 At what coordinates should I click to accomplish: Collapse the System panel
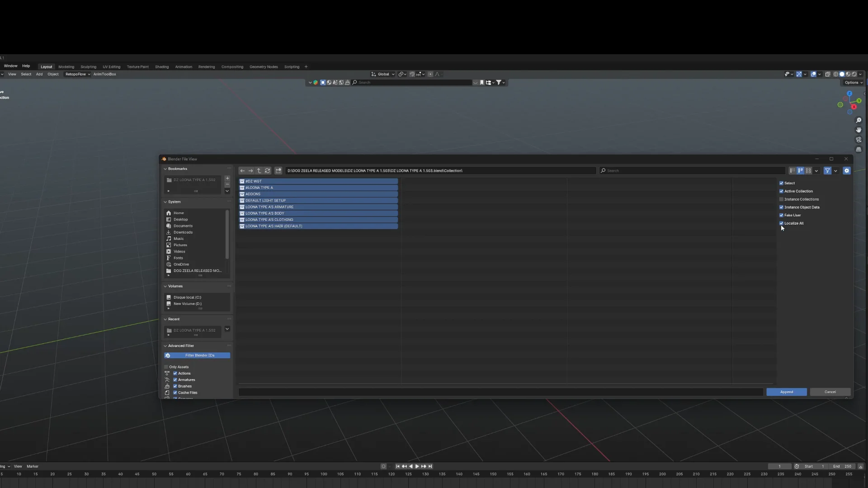click(165, 202)
